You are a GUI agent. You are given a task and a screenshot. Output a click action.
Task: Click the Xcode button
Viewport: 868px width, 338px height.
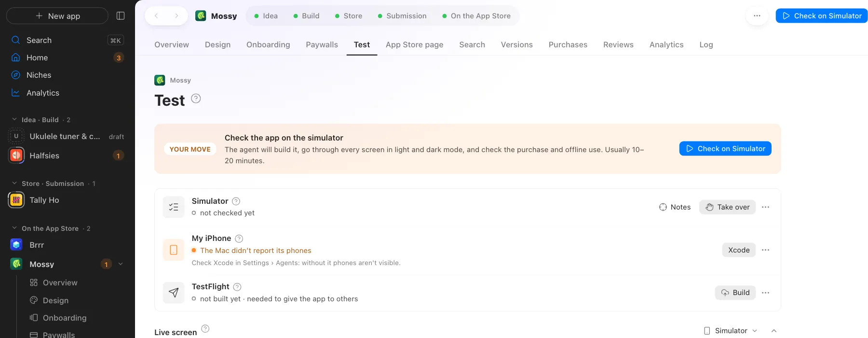point(739,250)
